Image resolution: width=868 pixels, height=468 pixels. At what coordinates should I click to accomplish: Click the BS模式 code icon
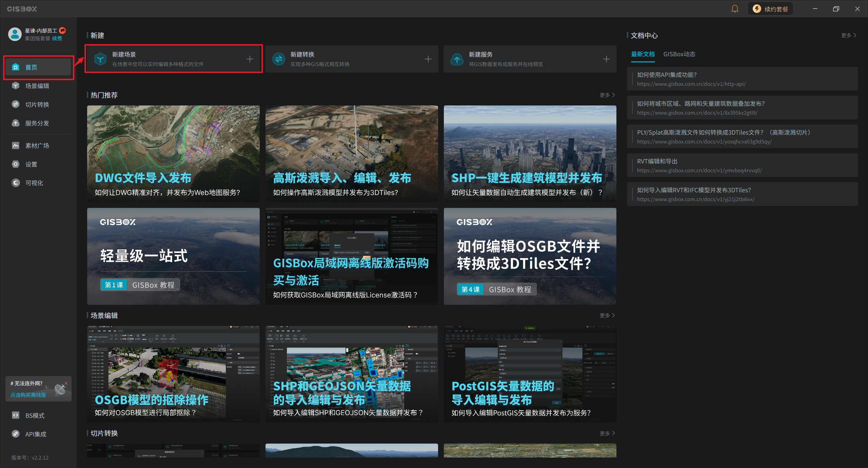(16, 415)
